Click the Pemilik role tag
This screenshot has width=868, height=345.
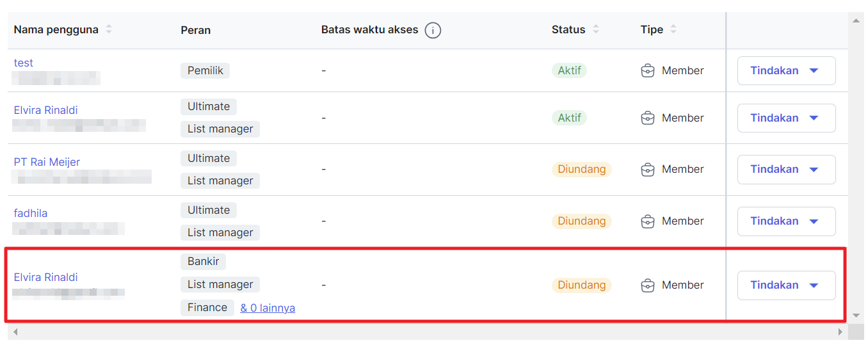pyautogui.click(x=205, y=71)
